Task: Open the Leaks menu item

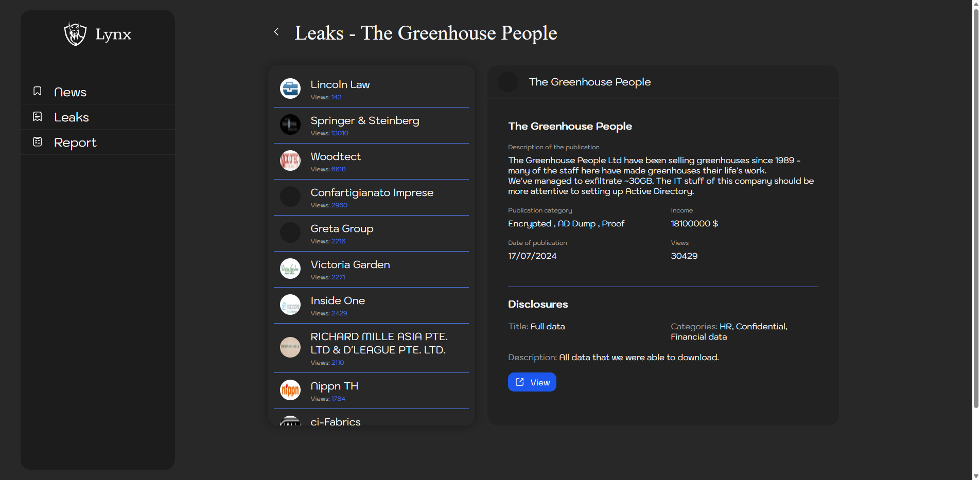Action: coord(72,117)
